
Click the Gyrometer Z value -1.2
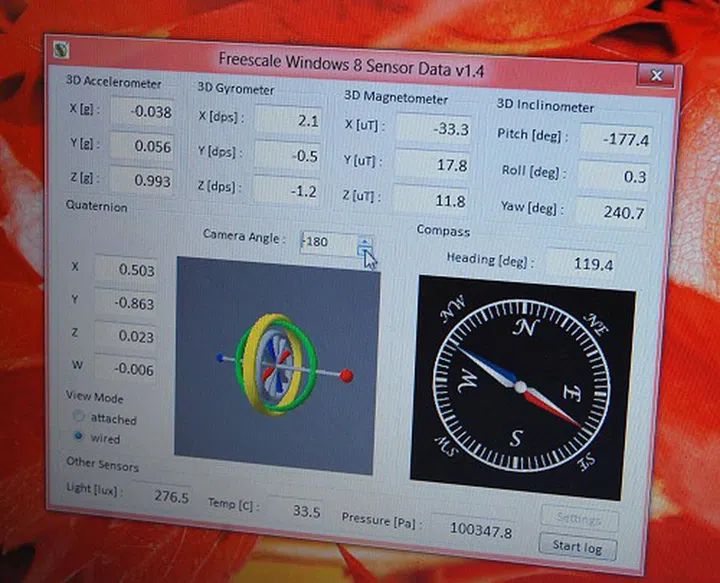(x=286, y=191)
